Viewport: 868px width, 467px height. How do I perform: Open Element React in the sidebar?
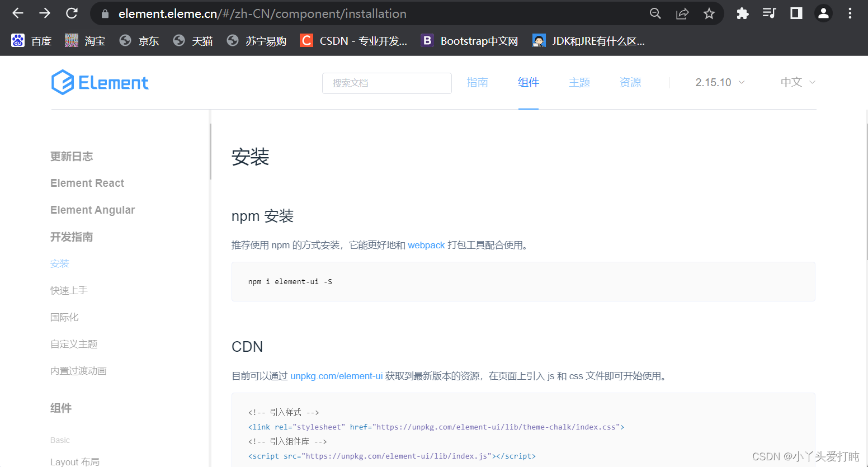click(87, 183)
